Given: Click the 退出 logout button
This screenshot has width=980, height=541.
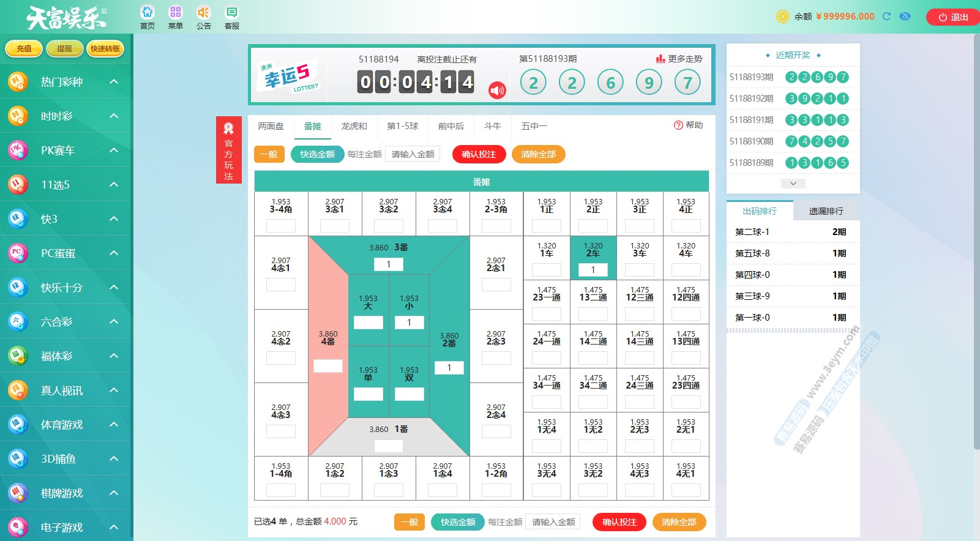Looking at the screenshot, I should pyautogui.click(x=952, y=17).
